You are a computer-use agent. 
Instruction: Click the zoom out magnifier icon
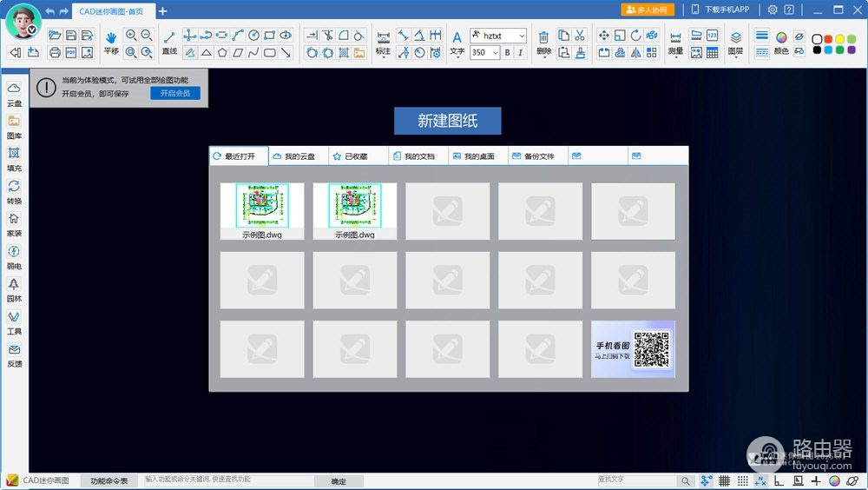coord(147,36)
